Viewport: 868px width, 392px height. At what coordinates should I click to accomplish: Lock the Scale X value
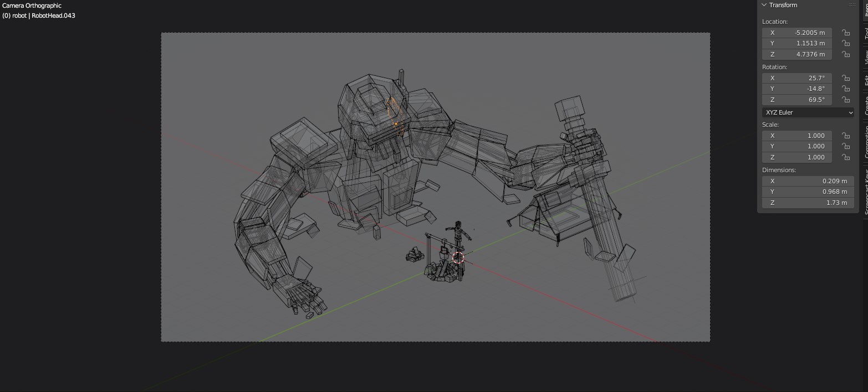[x=845, y=136]
